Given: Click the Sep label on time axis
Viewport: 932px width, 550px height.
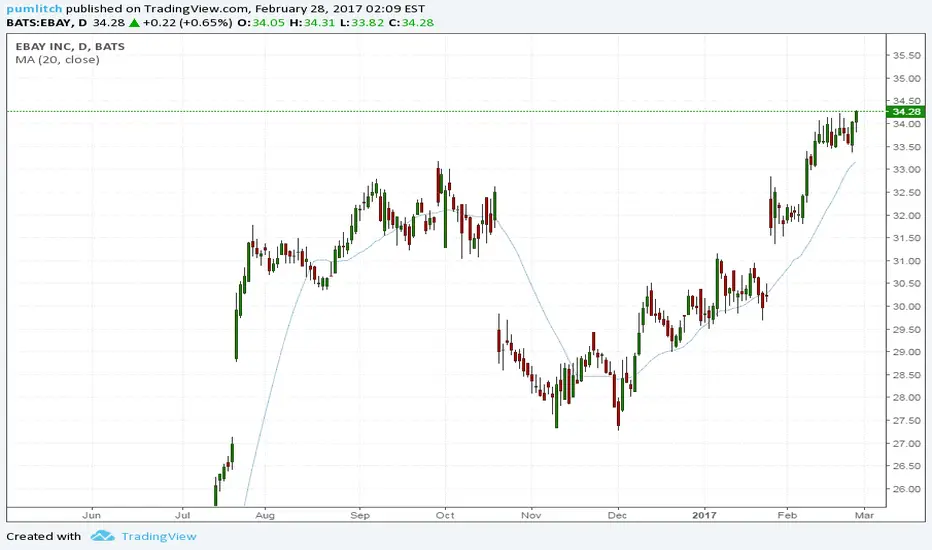Looking at the screenshot, I should 360,515.
